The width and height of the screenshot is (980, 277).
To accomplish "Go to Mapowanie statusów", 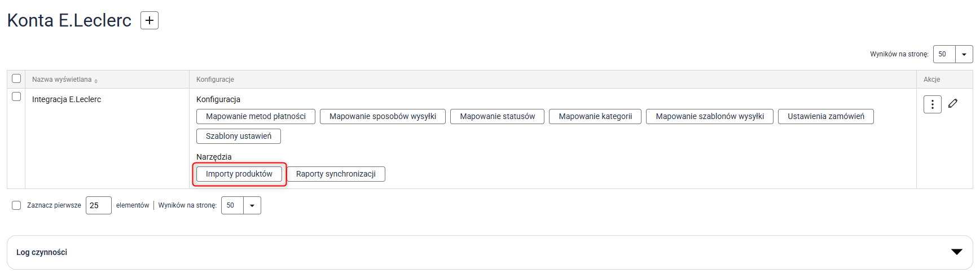I will 497,116.
